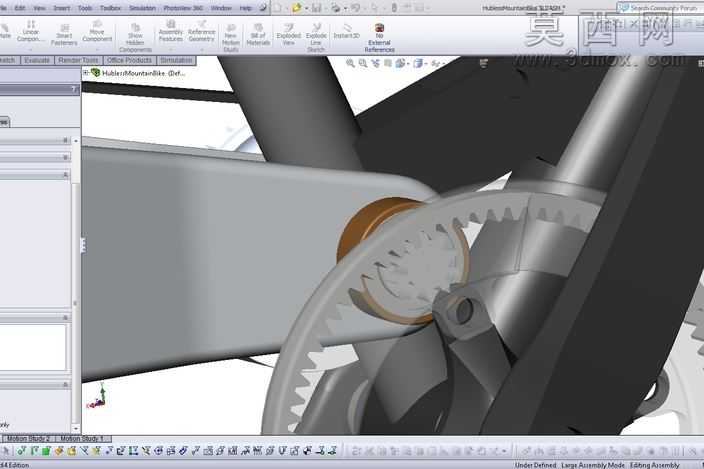Open the Tools menu
This screenshot has height=469, width=704.
[85, 8]
